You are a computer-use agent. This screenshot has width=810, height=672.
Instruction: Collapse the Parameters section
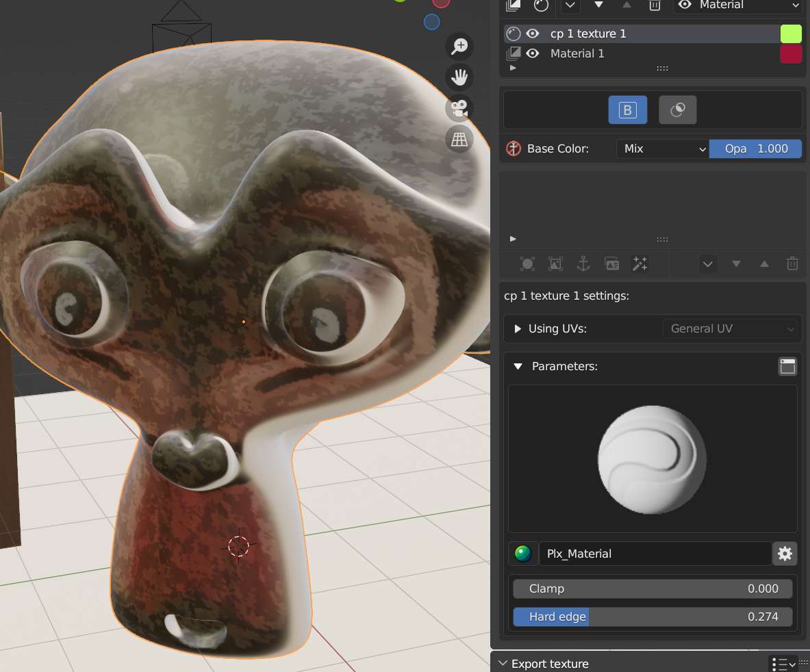tap(518, 366)
